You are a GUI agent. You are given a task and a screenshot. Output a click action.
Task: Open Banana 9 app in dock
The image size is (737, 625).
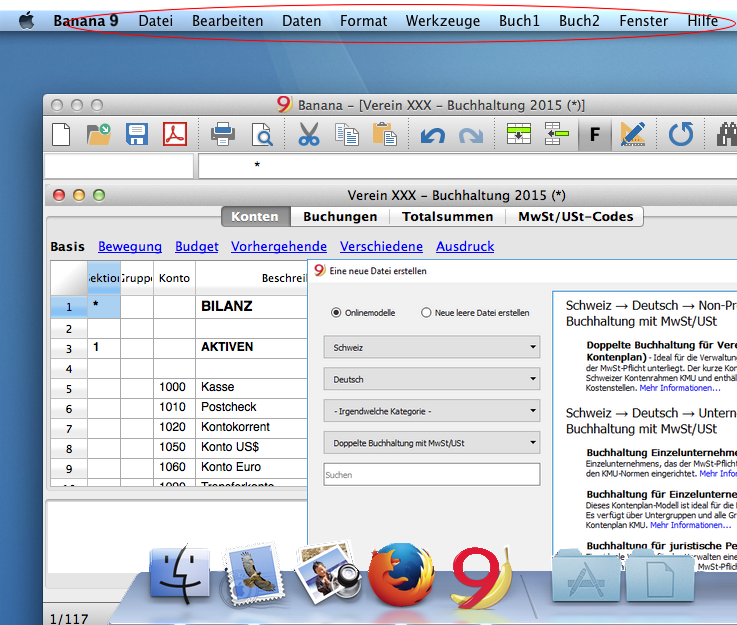tap(479, 576)
